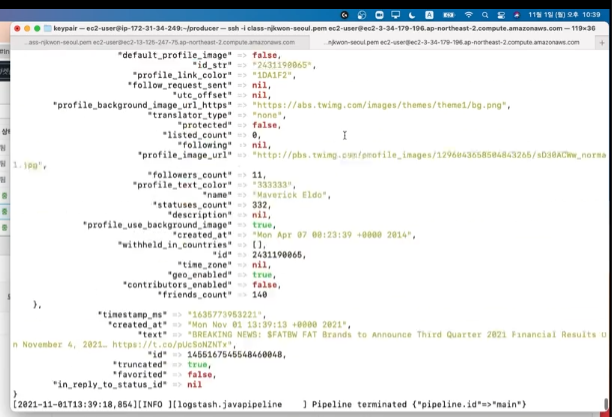This screenshot has height=417, width=612.
Task: Click the "favorited" false value
Action: pyautogui.click(x=199, y=375)
